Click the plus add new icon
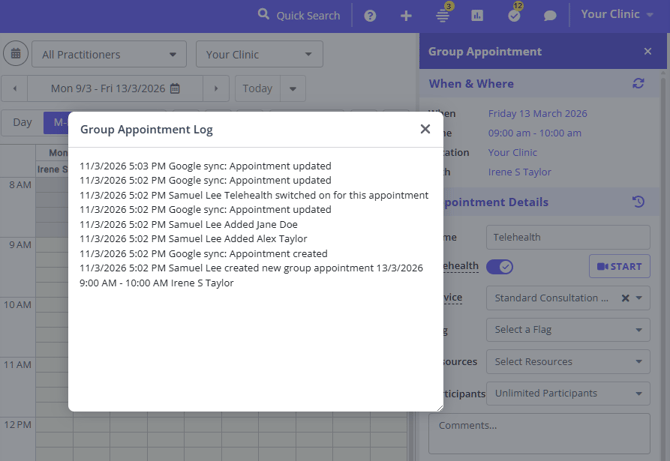670x461 pixels. [x=406, y=15]
